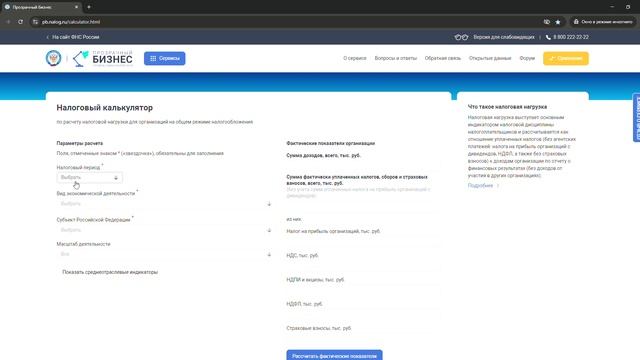This screenshot has width=640, height=360.
Task: Click the 8 800 222-22-22 phone number
Action: 571,37
